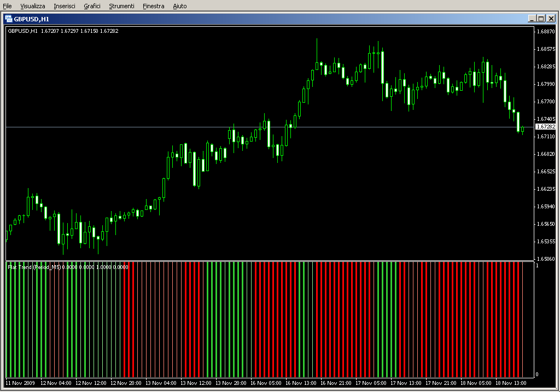The width and height of the screenshot is (560, 392).
Task: Click the 18 Nov 13:00 time label
Action: [x=511, y=383]
